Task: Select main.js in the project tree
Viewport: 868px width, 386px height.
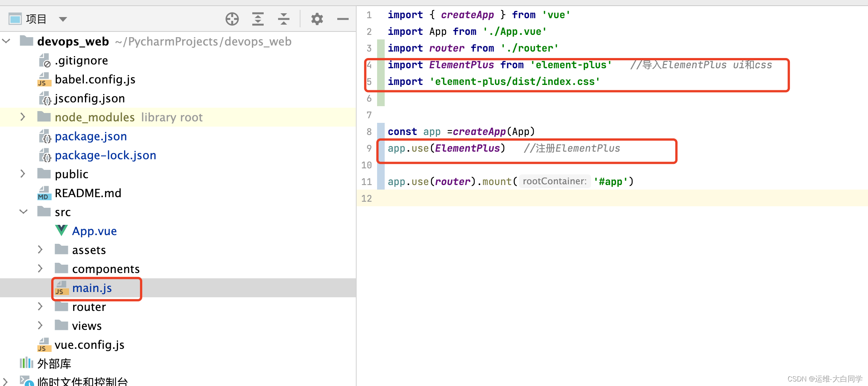Action: [x=92, y=288]
